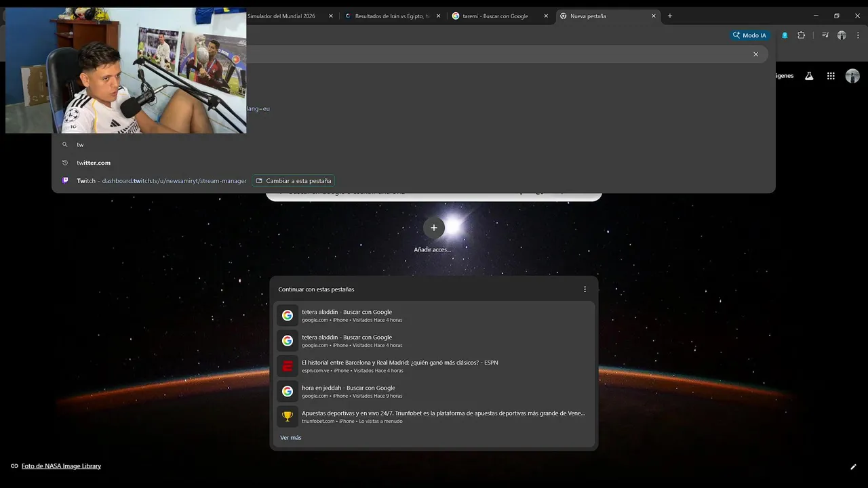Click the magnifier icon beside 'tw' suggestion
The height and width of the screenshot is (488, 868).
[65, 144]
